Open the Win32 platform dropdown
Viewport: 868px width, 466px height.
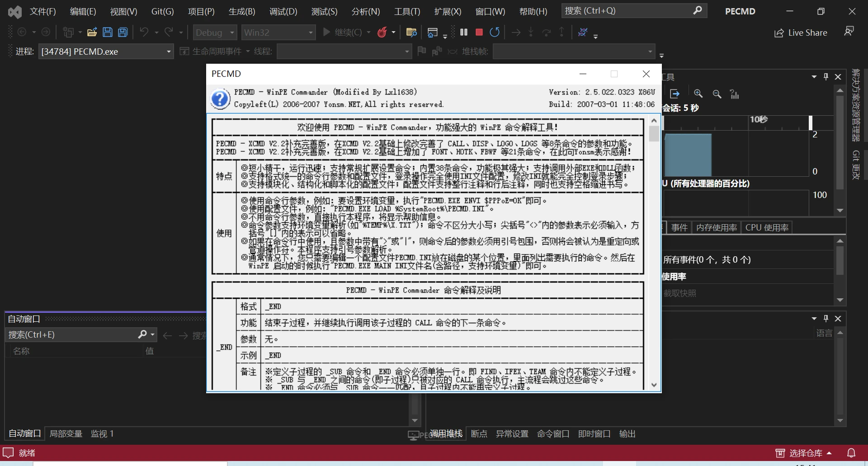tap(278, 33)
